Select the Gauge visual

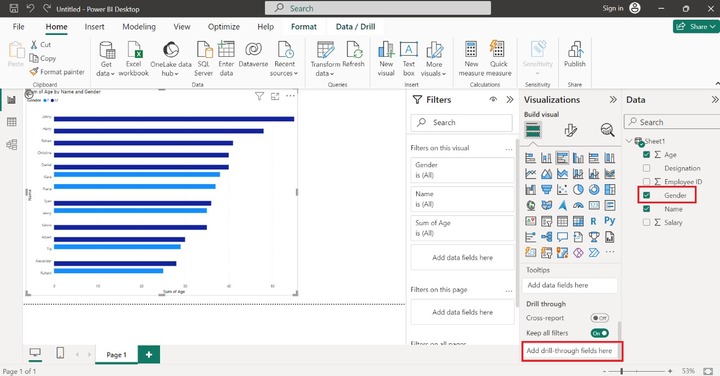(x=578, y=205)
